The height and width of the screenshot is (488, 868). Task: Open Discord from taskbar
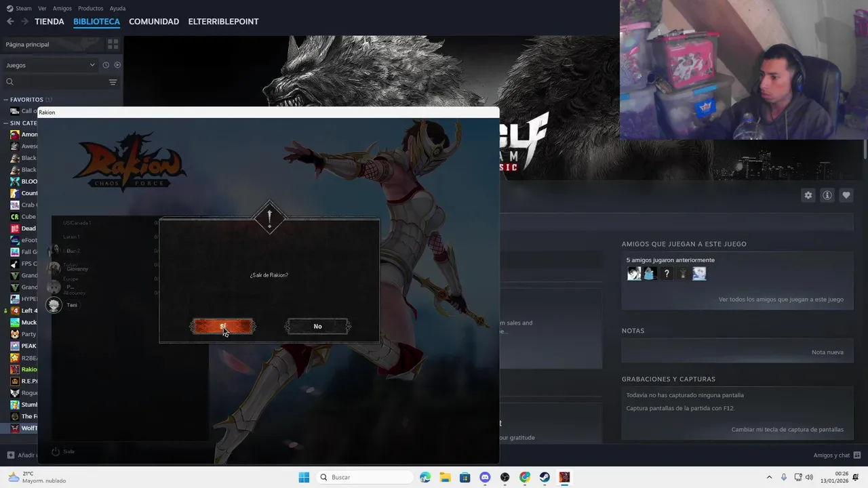[485, 477]
